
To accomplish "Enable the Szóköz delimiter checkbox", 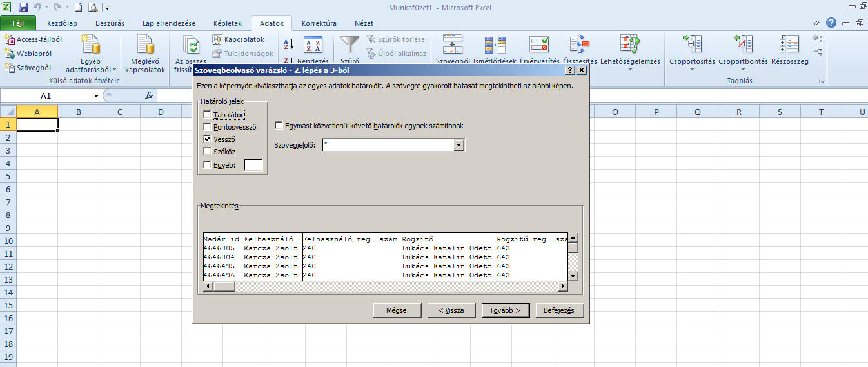I will pos(207,152).
